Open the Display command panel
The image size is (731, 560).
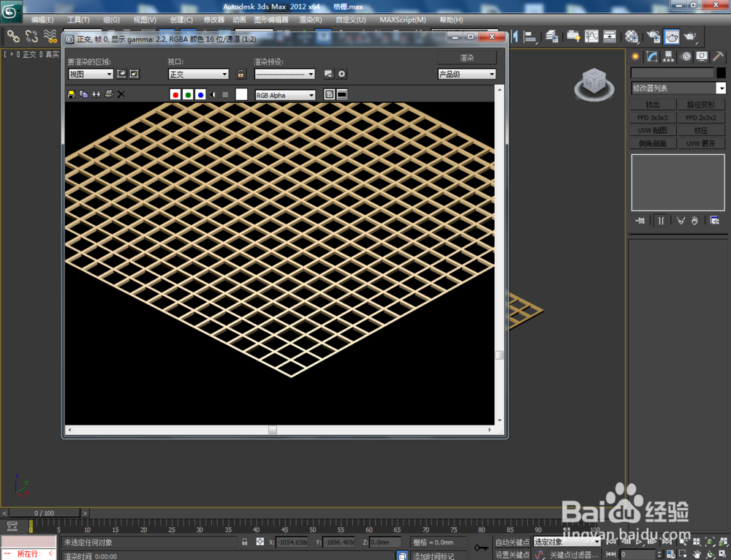pos(702,57)
